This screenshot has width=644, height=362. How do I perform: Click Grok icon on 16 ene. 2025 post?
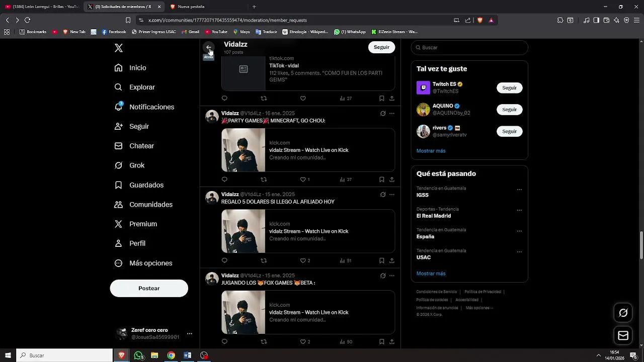click(x=383, y=114)
